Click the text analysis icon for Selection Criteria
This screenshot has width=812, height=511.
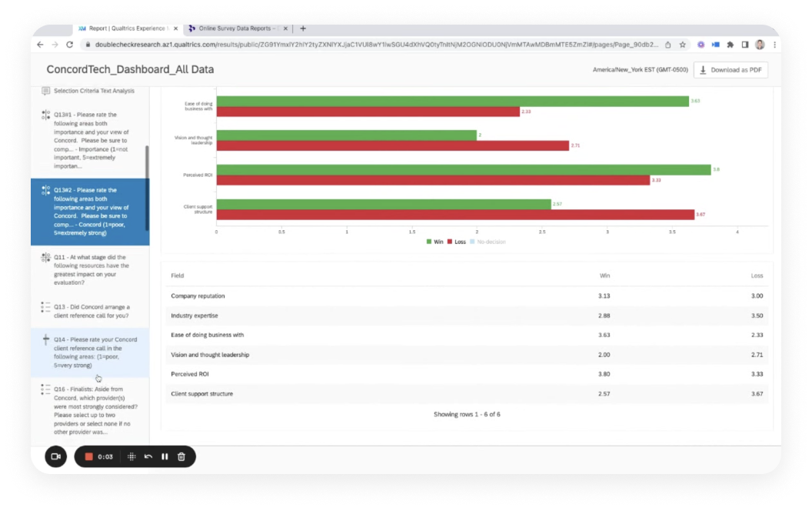coord(45,92)
